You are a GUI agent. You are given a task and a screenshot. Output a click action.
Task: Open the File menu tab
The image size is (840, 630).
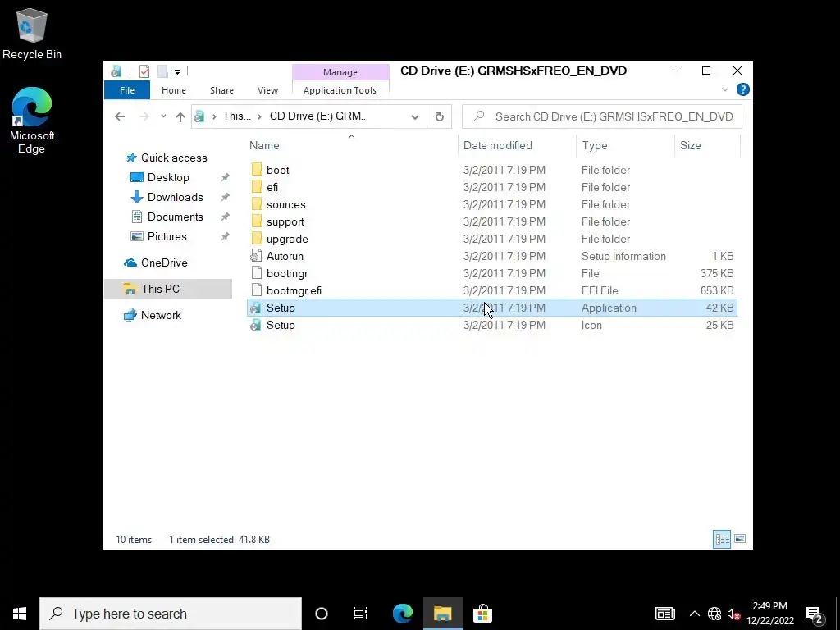pyautogui.click(x=127, y=90)
